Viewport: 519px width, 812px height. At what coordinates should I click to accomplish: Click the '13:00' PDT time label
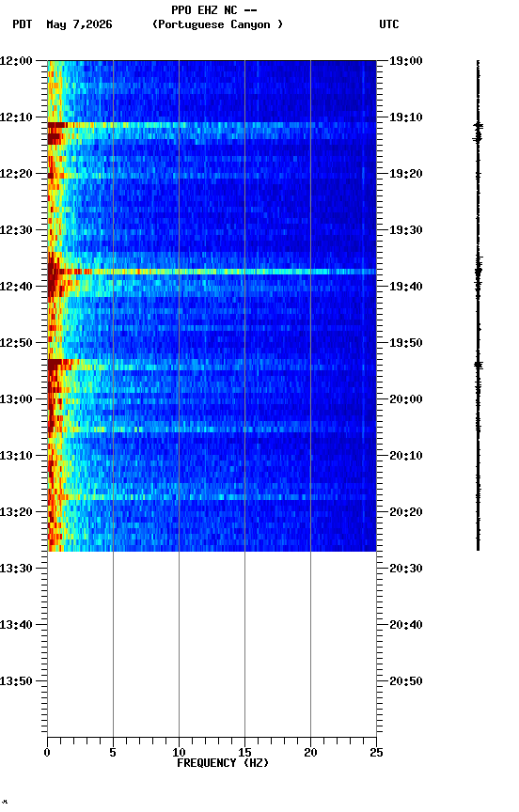[16, 399]
